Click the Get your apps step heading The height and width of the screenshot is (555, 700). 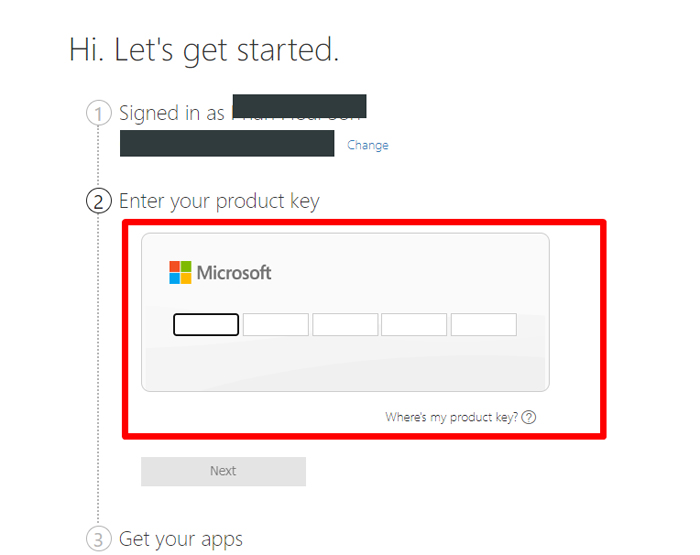pyautogui.click(x=181, y=539)
